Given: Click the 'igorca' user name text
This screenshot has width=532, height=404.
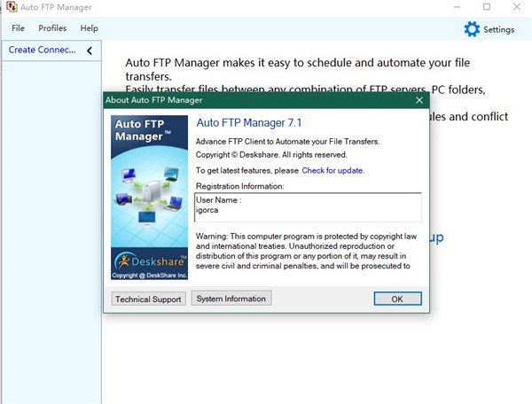Looking at the screenshot, I should pyautogui.click(x=207, y=210).
